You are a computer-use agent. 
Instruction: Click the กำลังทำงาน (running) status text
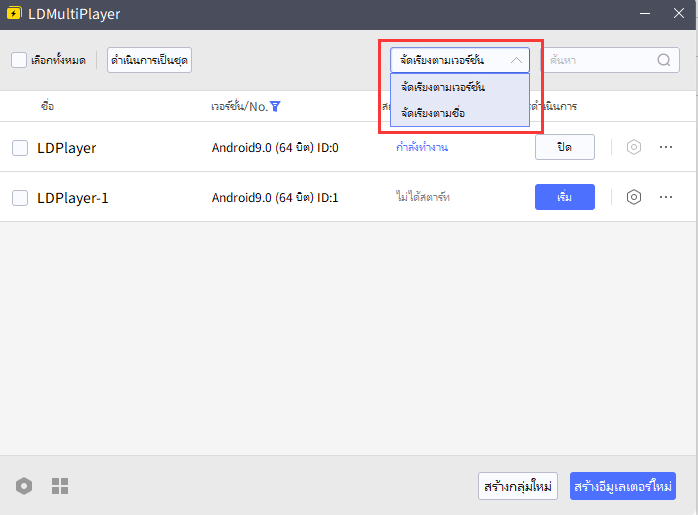[422, 147]
